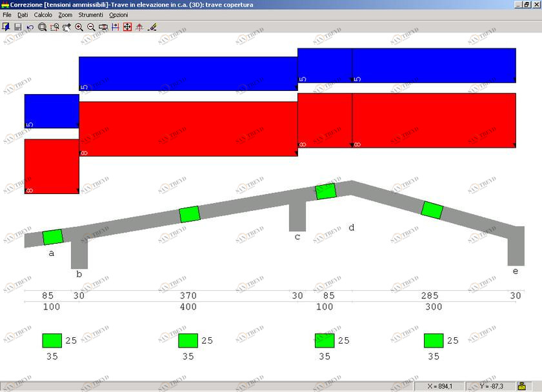Click the exit door icon in toolbar
Image resolution: width=542 pixels, height=392 pixels.
(x=6, y=27)
